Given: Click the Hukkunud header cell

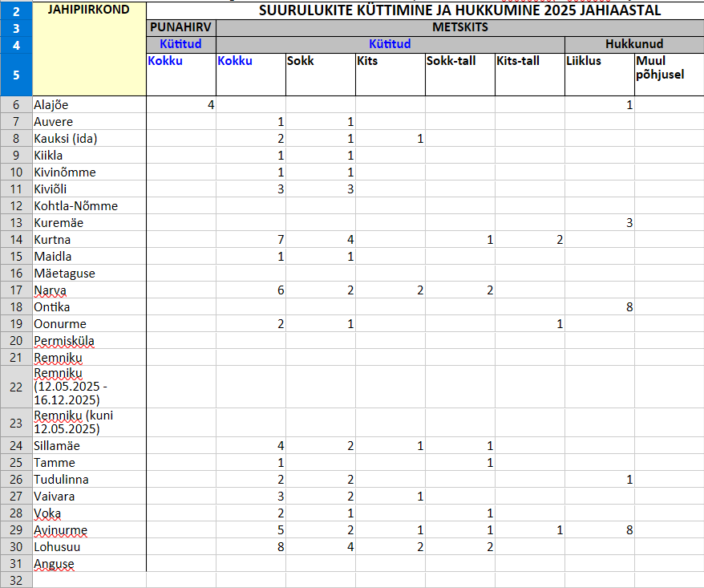Looking at the screenshot, I should (633, 44).
